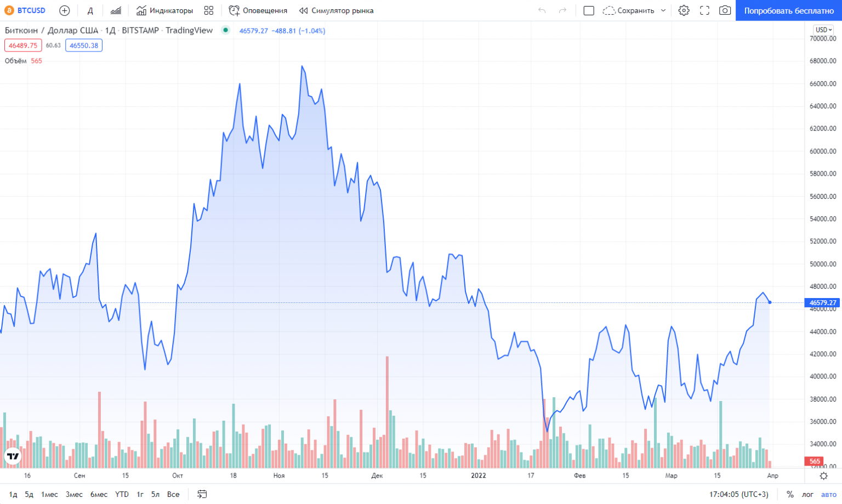Screen dimensions: 842x504
Task: Click the 2022 label on time axis
Action: tap(479, 476)
